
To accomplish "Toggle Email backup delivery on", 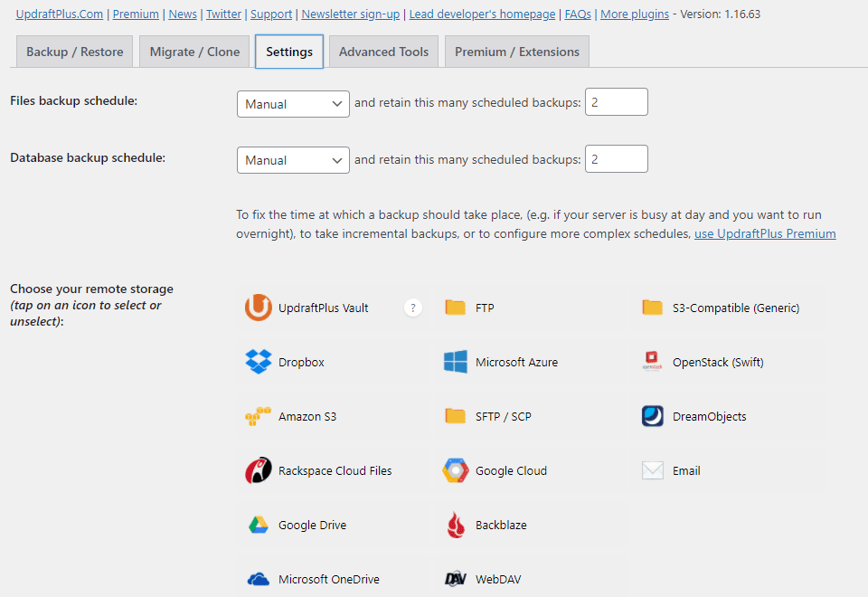I will pyautogui.click(x=652, y=470).
